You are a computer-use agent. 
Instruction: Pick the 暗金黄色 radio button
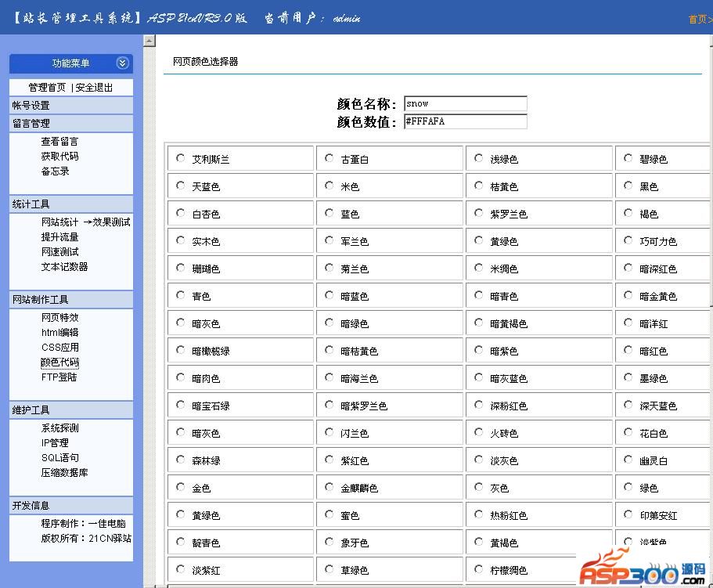click(x=628, y=295)
